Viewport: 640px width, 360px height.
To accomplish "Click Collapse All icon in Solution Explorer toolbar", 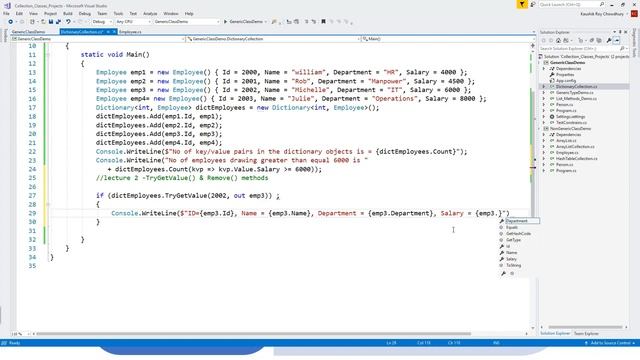I will [x=591, y=40].
